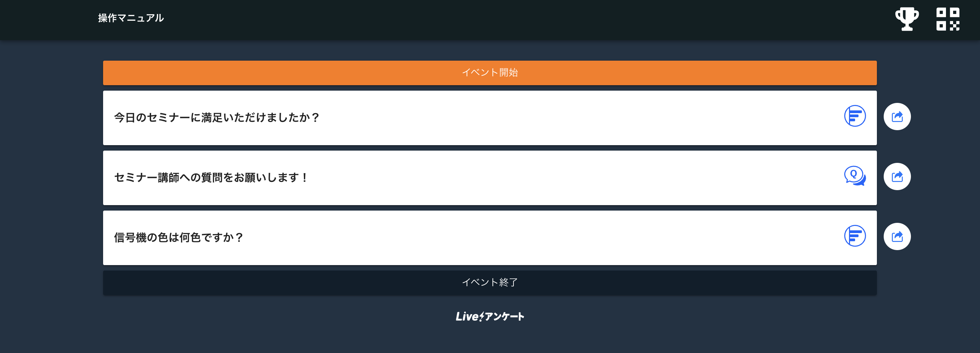Click Q&A bubble icon for lecturer questions
The width and height of the screenshot is (980, 353).
(855, 176)
